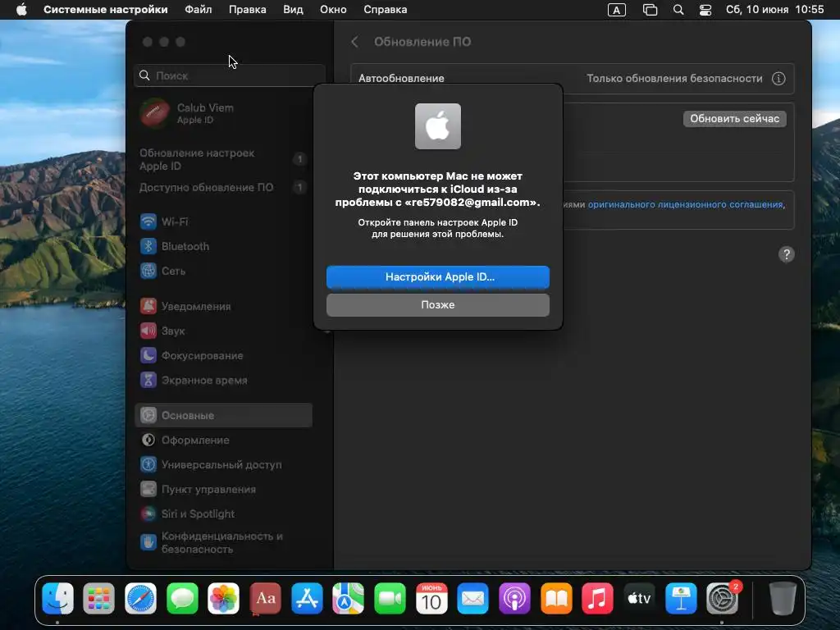Click the Поиск search field
Image resolution: width=840 pixels, height=630 pixels.
(230, 75)
